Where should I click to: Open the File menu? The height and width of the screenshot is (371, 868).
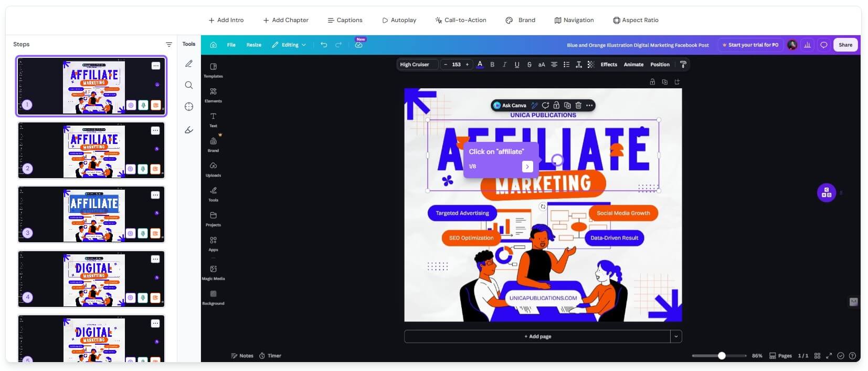231,45
